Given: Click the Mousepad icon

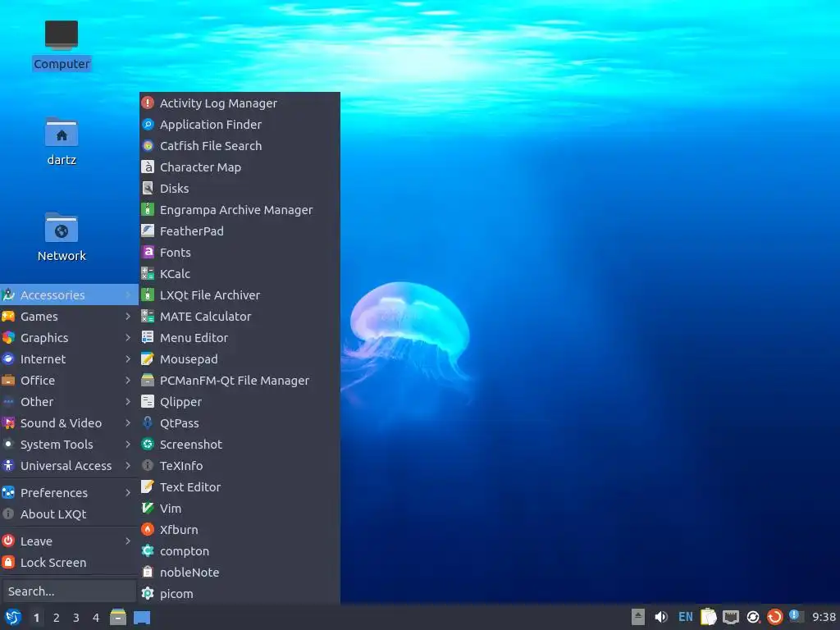Looking at the screenshot, I should (x=148, y=359).
